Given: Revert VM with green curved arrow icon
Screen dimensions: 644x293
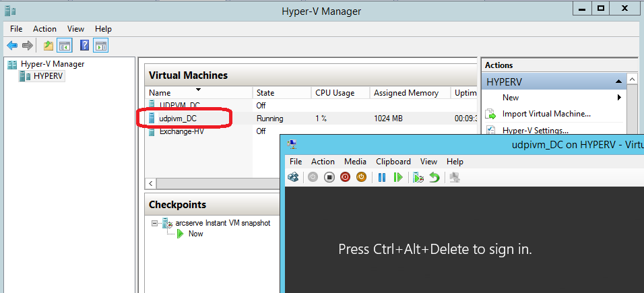Looking at the screenshot, I should pos(434,178).
